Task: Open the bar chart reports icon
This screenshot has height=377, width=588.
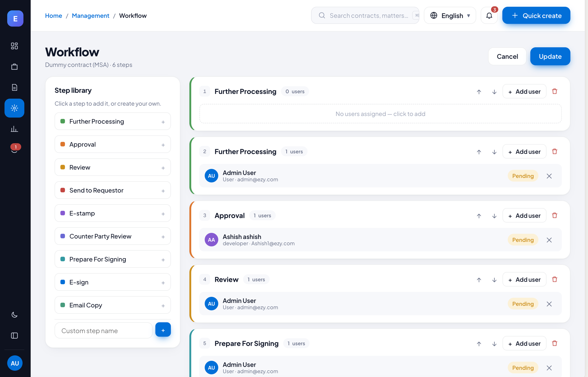Action: tap(14, 129)
